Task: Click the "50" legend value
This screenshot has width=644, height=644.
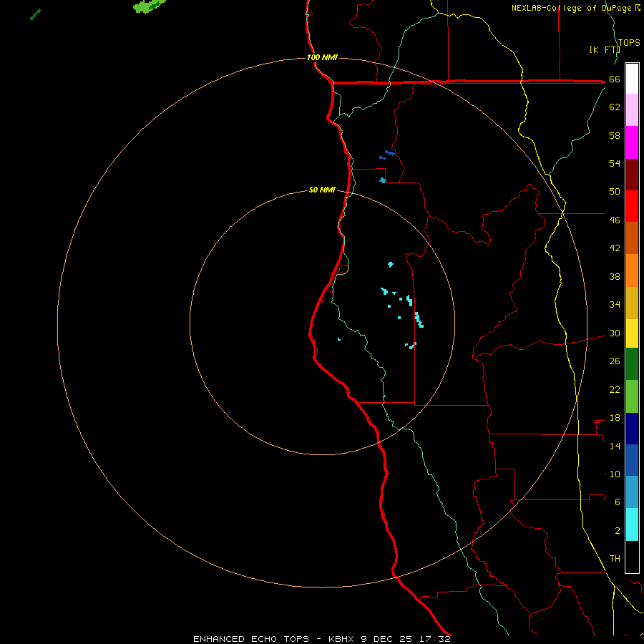Action: [615, 192]
